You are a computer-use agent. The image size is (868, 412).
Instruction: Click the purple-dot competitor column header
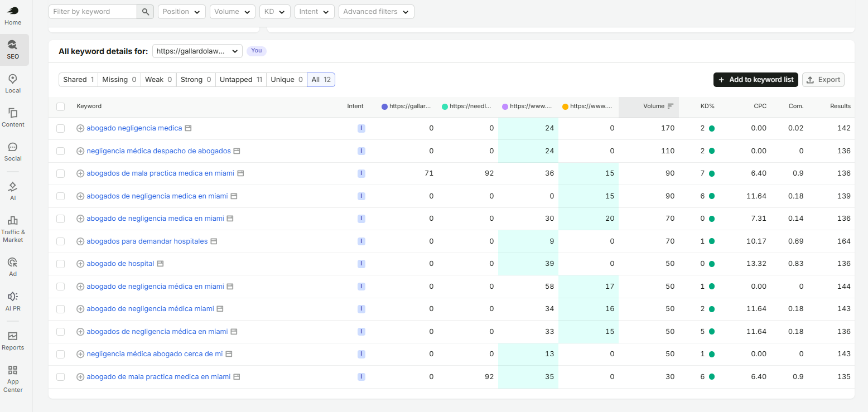pyautogui.click(x=527, y=106)
